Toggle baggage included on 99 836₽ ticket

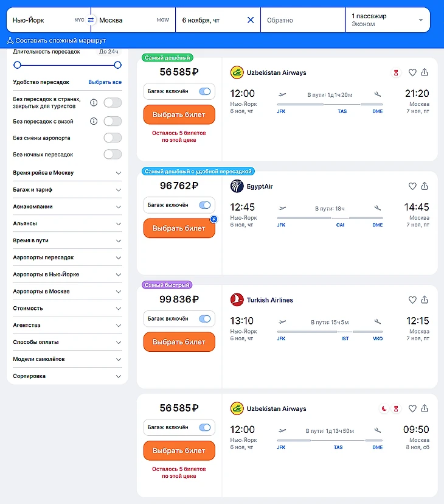pos(204,319)
